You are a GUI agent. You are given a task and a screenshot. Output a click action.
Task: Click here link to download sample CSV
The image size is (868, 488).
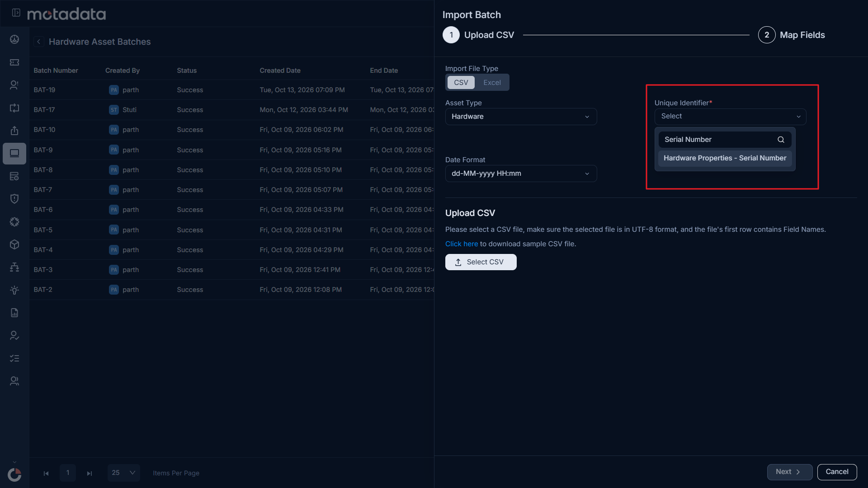pos(461,244)
